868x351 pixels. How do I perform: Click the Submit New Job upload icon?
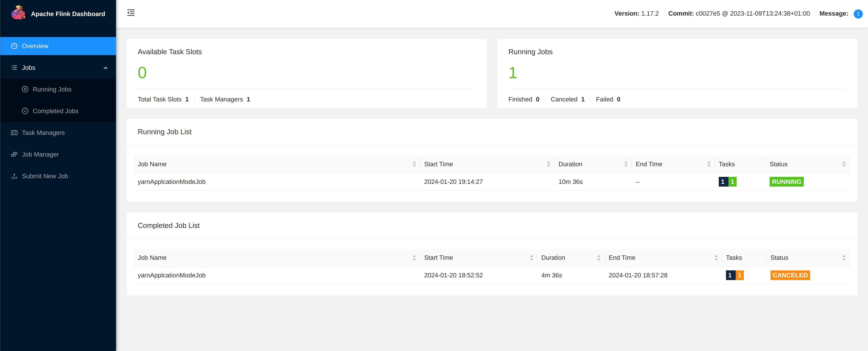click(x=14, y=176)
